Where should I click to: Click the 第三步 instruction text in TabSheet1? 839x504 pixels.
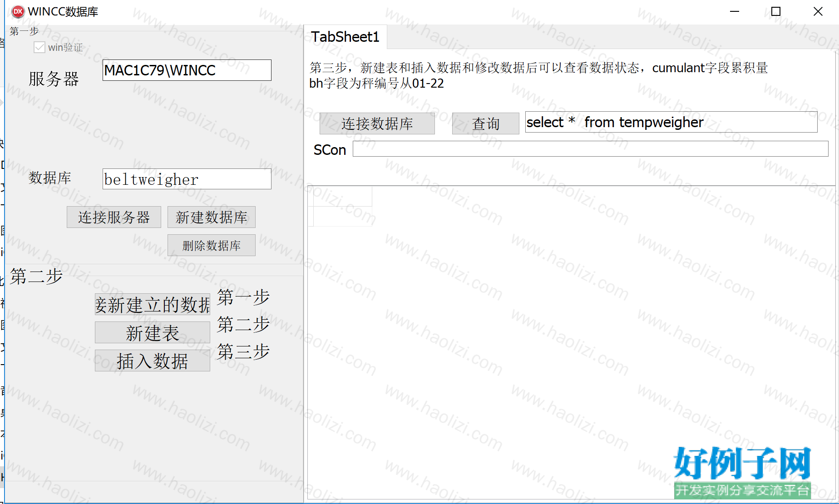pyautogui.click(x=538, y=75)
